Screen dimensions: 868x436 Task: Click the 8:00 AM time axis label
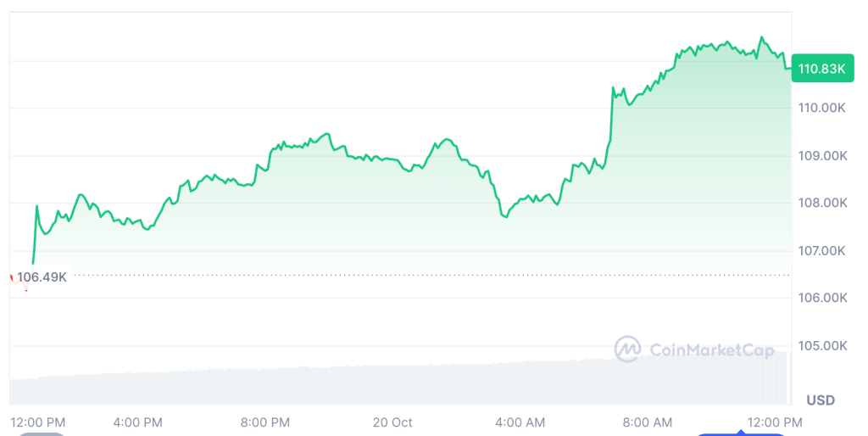(647, 422)
